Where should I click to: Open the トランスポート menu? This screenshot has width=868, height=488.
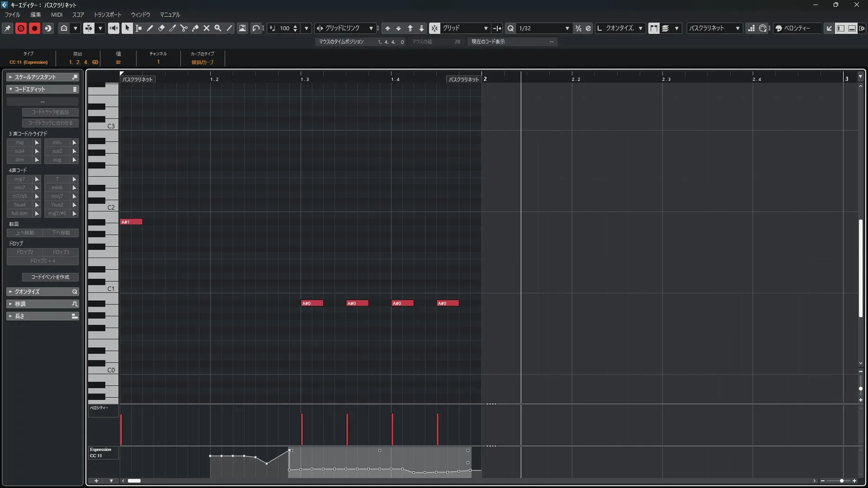(x=108, y=14)
